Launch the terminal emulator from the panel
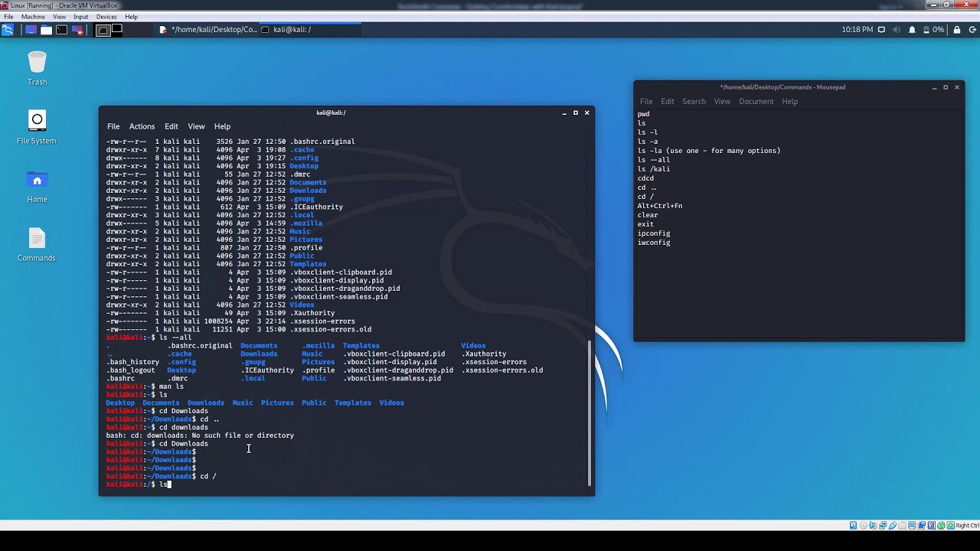 point(61,30)
